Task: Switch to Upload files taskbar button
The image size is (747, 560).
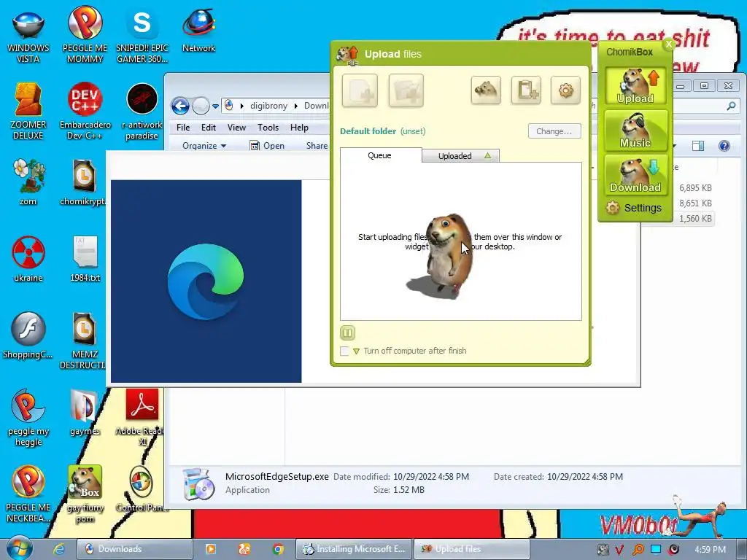Action: point(472,549)
